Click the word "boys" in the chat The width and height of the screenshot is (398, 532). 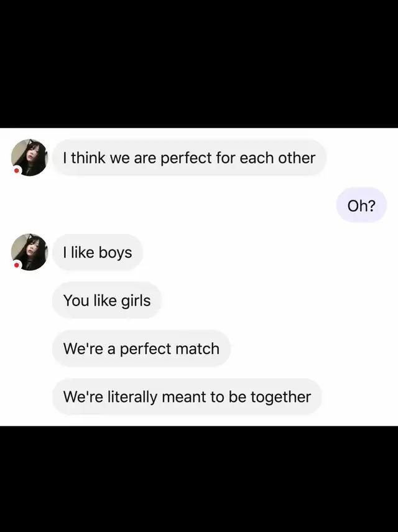(115, 253)
